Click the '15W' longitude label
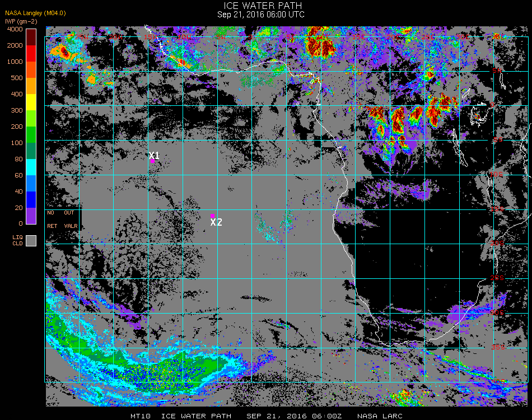This screenshot has height=420, width=532. point(150,37)
